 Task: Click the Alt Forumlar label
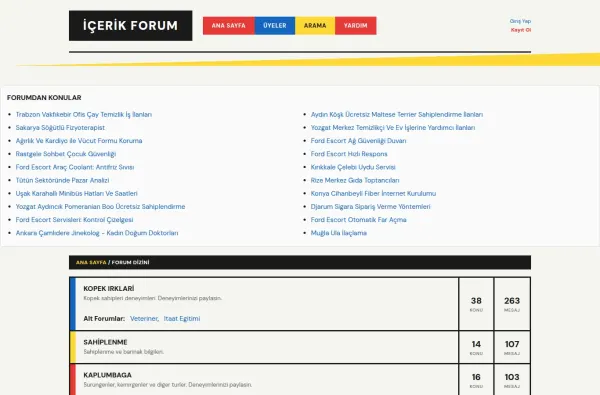[104, 318]
